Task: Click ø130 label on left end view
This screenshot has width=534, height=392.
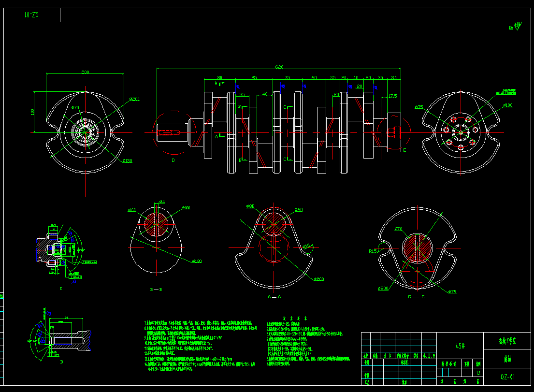Action: click(x=128, y=161)
